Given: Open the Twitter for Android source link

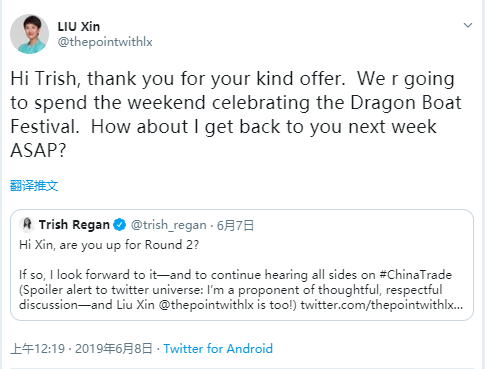Looking at the screenshot, I should tap(218, 349).
